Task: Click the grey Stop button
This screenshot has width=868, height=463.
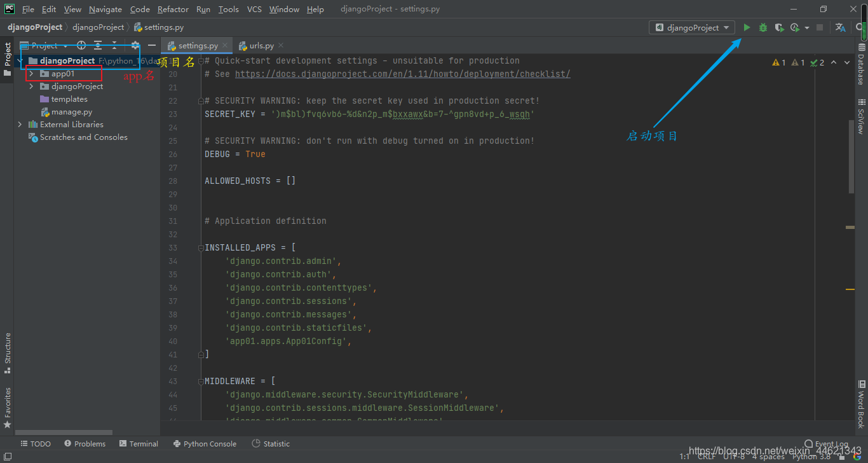Action: tap(820, 27)
